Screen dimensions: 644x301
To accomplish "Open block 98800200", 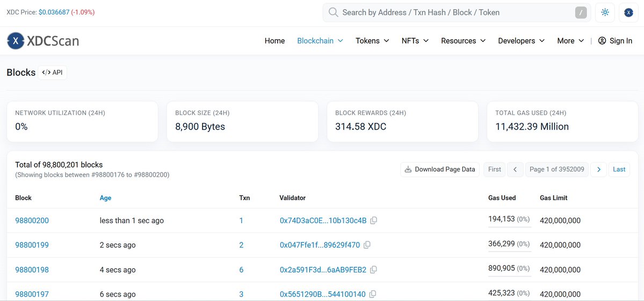I will [32, 220].
